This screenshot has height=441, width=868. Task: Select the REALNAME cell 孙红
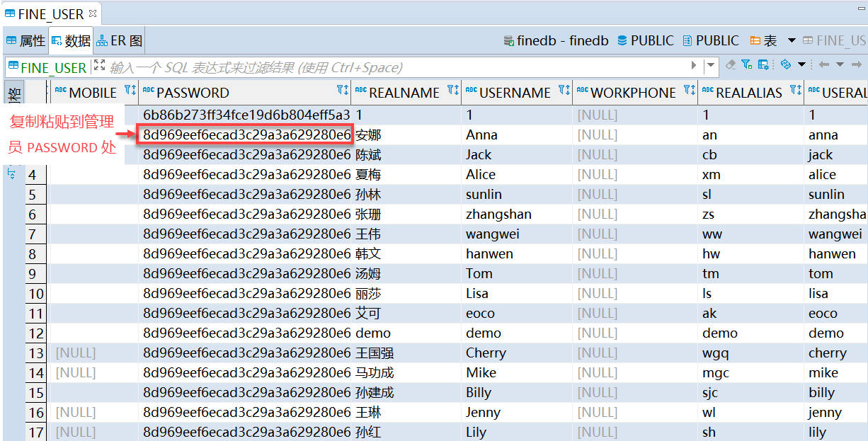pos(406,432)
